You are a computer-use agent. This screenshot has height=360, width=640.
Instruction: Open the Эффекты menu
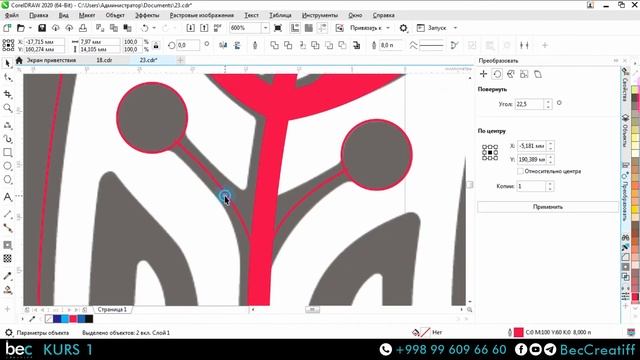[147, 15]
